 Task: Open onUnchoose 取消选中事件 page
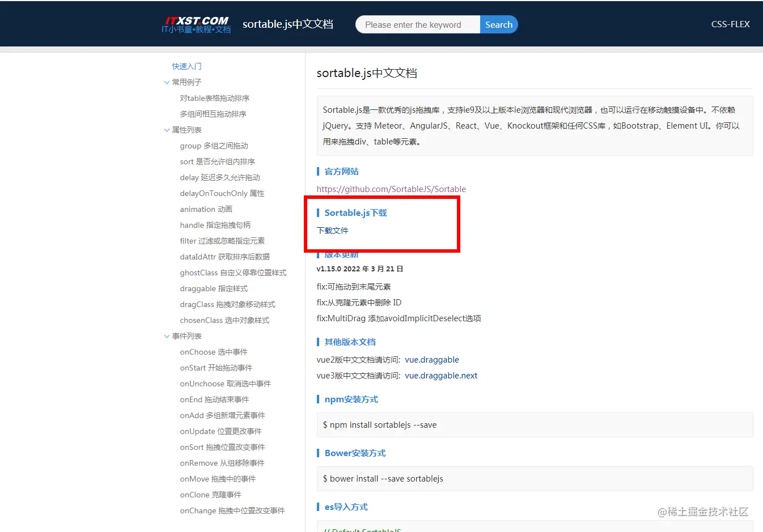[226, 384]
